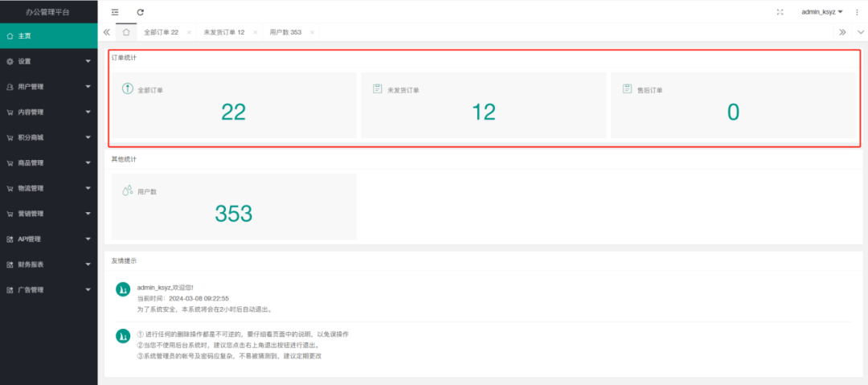Click the welcome message avatar icon
Viewport: 868px width, 385px height.
(x=123, y=289)
